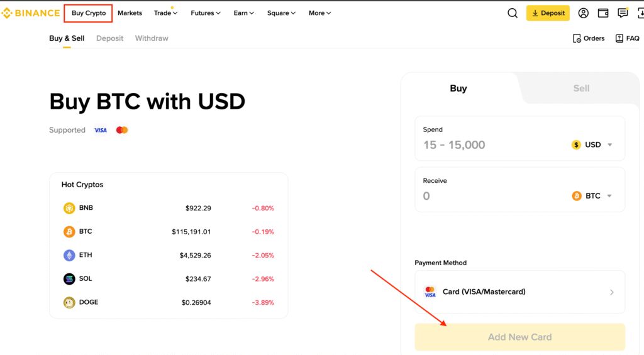Click the SOL price $234.67
Viewport: 644px width, 355px height.
click(198, 279)
